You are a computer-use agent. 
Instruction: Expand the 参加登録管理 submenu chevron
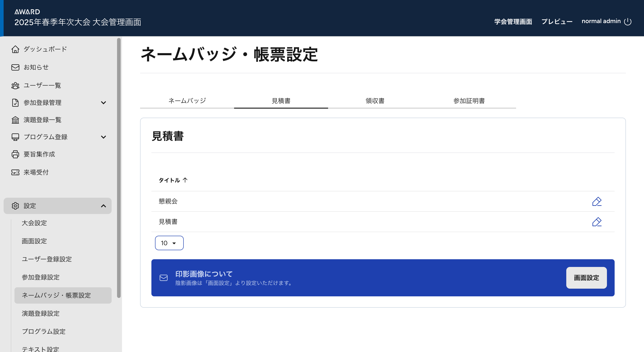(103, 103)
